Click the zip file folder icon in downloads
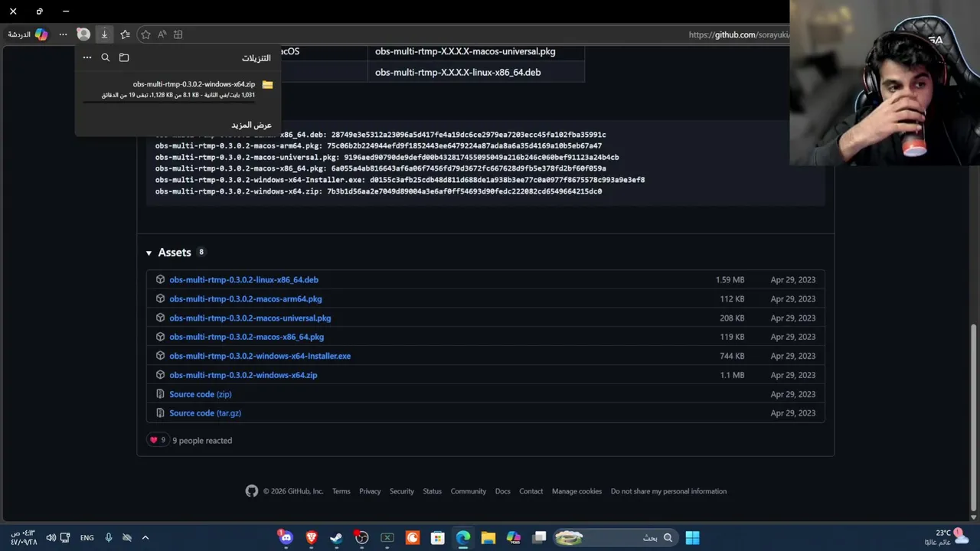 pos(267,85)
